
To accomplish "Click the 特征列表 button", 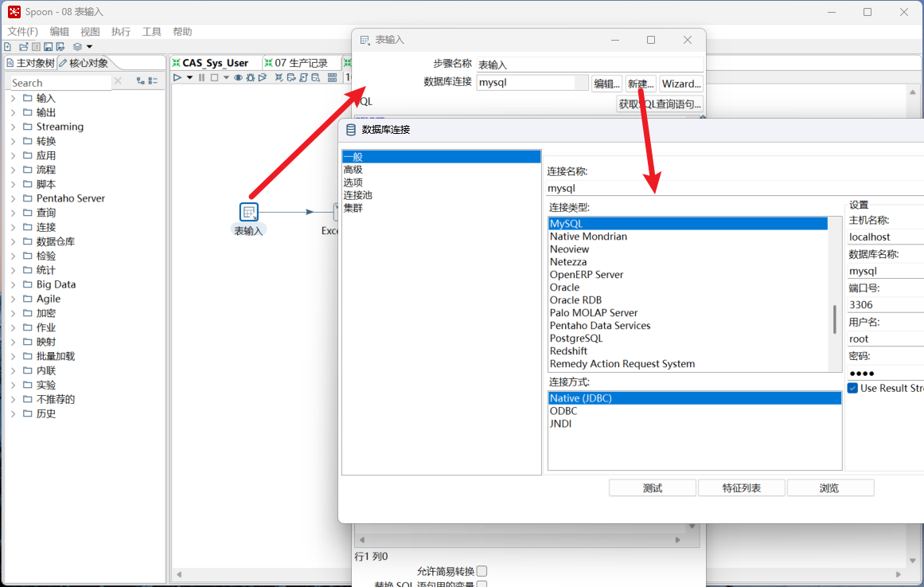I will (x=741, y=488).
